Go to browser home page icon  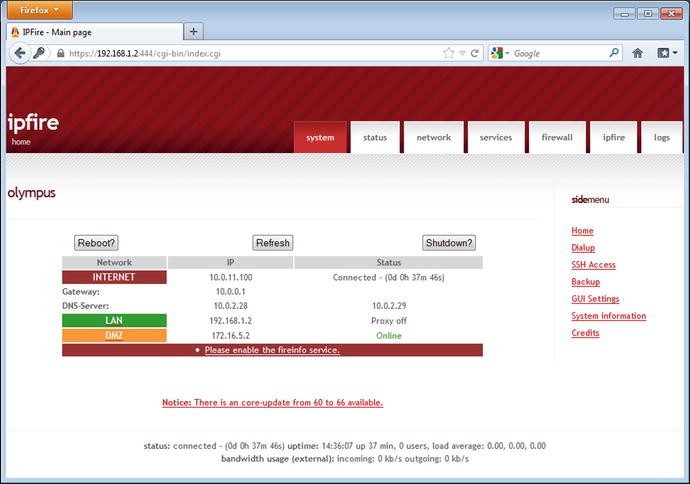pos(638,53)
